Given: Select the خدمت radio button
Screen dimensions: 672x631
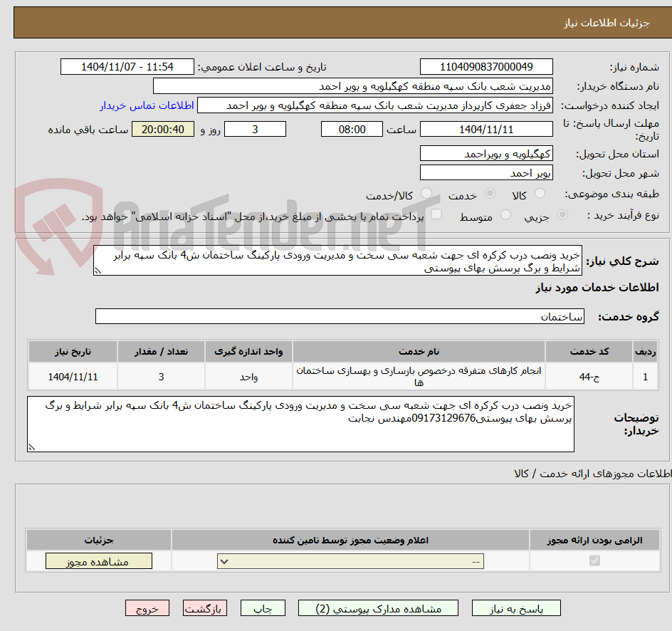Looking at the screenshot, I should coord(490,193).
